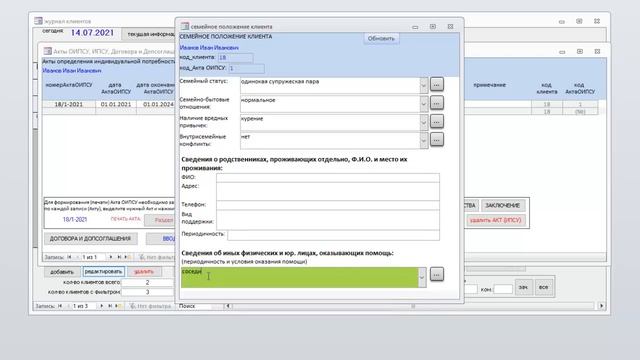Screen dimensions: 640x360
Task: Go to last record in the '1 из 3' navigator
Action: [x=110, y=306]
